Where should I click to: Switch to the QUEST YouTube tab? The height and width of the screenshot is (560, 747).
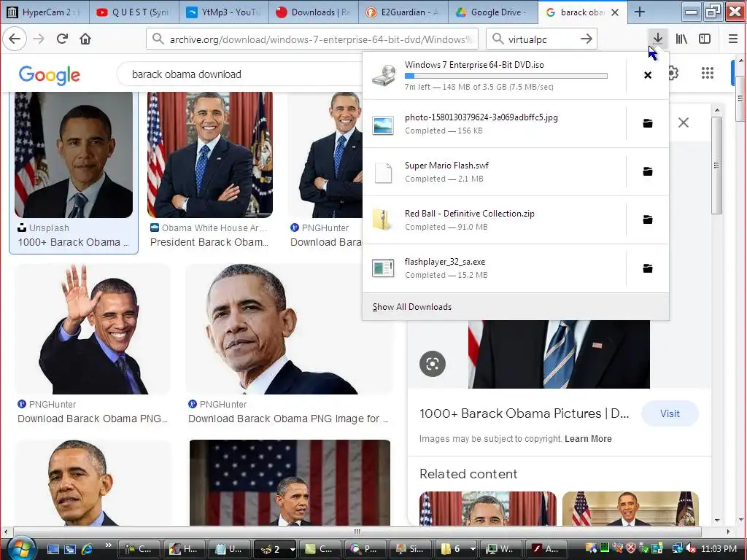(134, 12)
